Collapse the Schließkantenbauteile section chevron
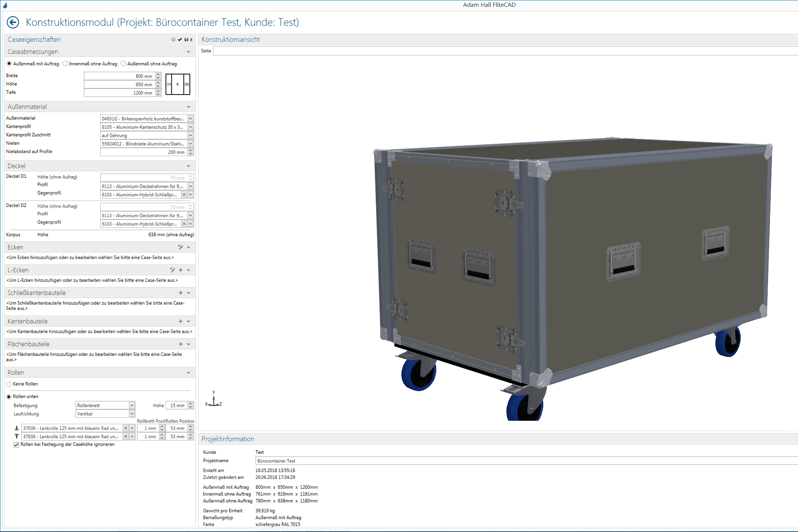 tap(189, 293)
